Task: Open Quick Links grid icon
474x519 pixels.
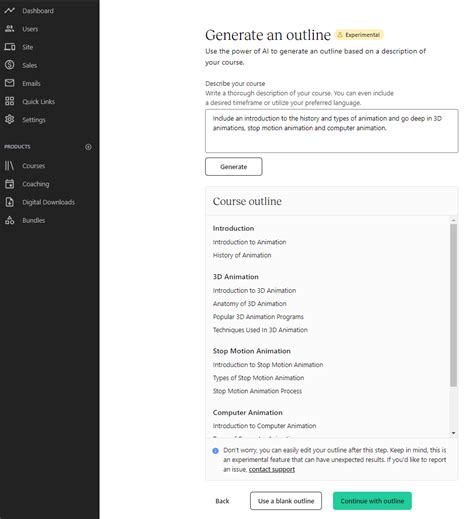Action: point(9,101)
